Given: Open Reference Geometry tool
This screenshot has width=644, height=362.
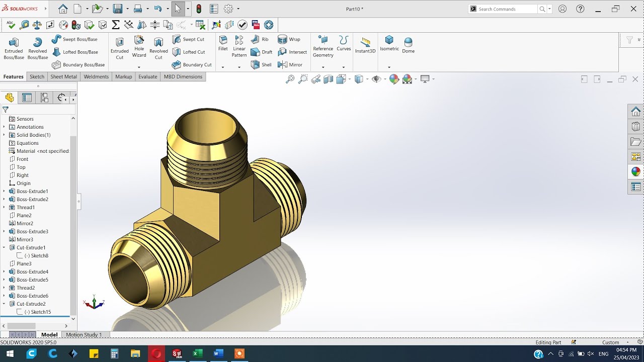Looking at the screenshot, I should 323,47.
